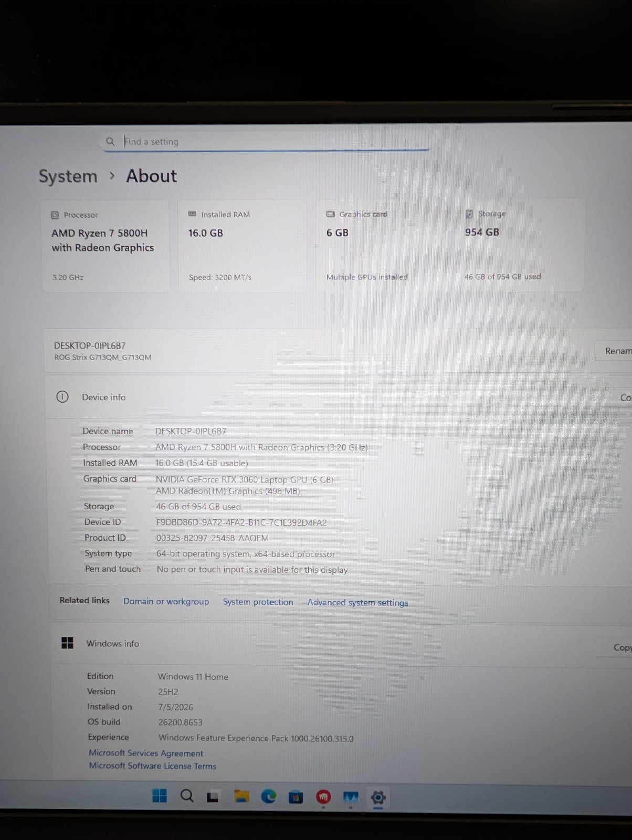Viewport: 632px width, 840px height.
Task: Click the Windows logo icon beside Windows info
Action: point(68,643)
